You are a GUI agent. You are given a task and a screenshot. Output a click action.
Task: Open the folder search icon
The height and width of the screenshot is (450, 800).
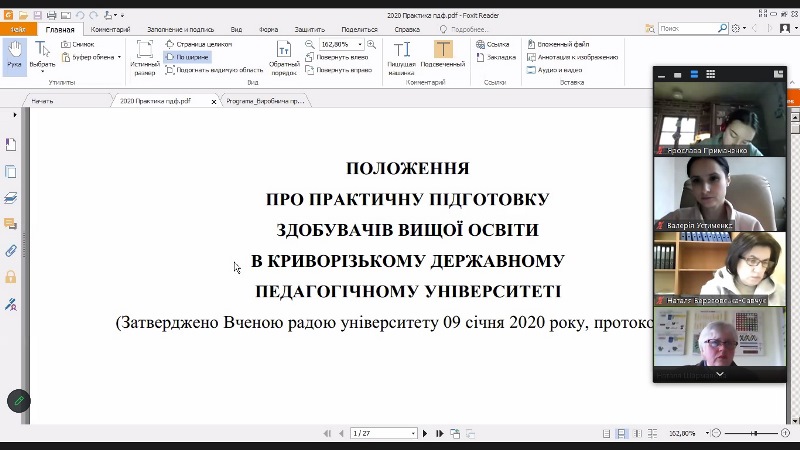click(x=650, y=29)
